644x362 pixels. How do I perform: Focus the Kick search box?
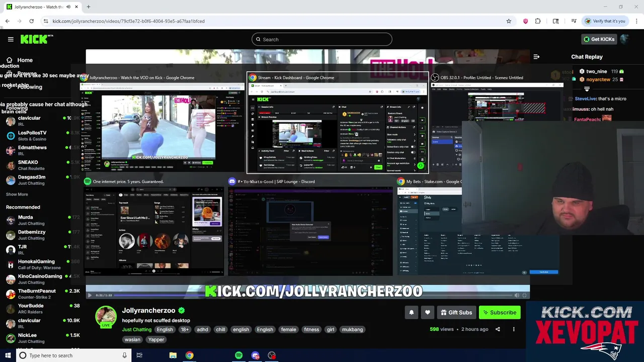[322, 39]
